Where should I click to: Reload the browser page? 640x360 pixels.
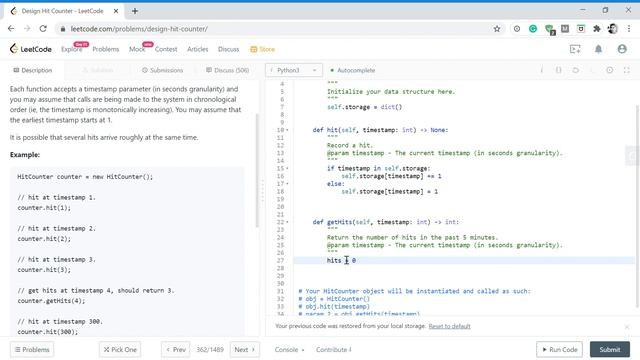coord(43,29)
